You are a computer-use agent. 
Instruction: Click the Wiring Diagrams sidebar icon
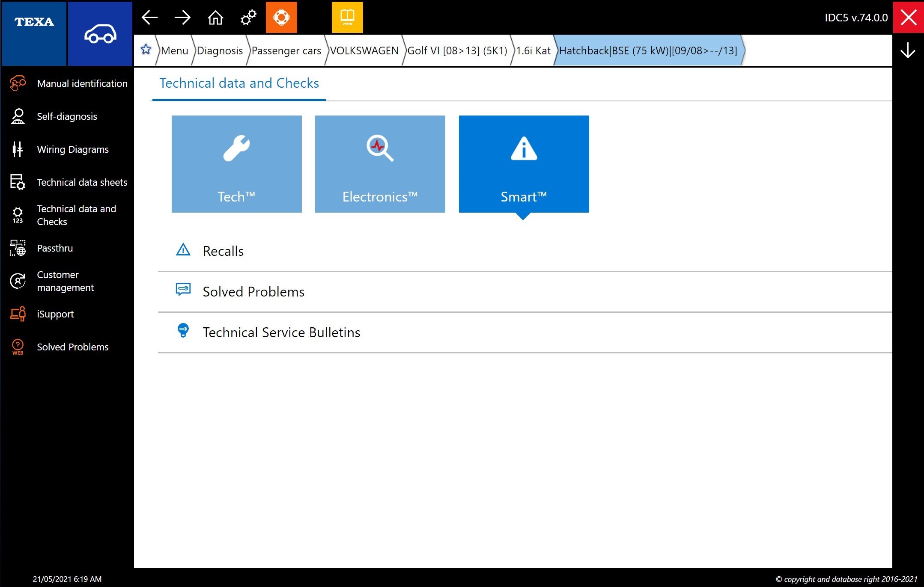(18, 149)
